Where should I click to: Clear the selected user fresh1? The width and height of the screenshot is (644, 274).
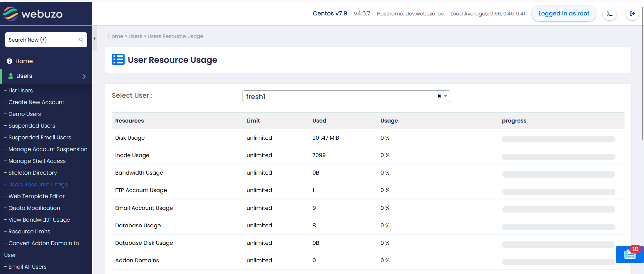point(439,96)
